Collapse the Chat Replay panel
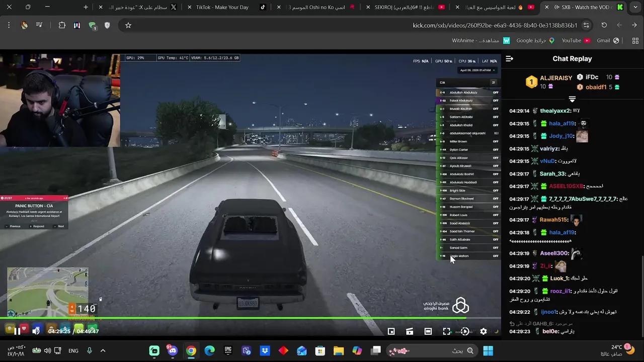The width and height of the screenshot is (644, 362). [x=510, y=59]
